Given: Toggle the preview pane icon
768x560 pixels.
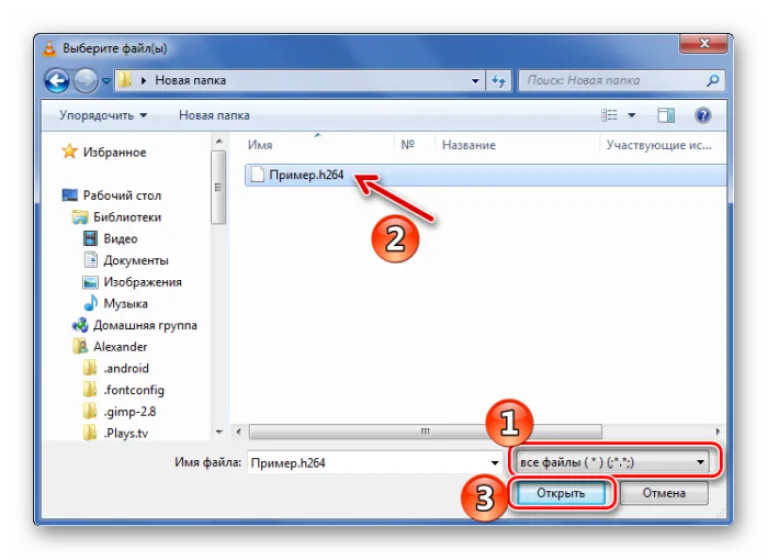Looking at the screenshot, I should [666, 115].
